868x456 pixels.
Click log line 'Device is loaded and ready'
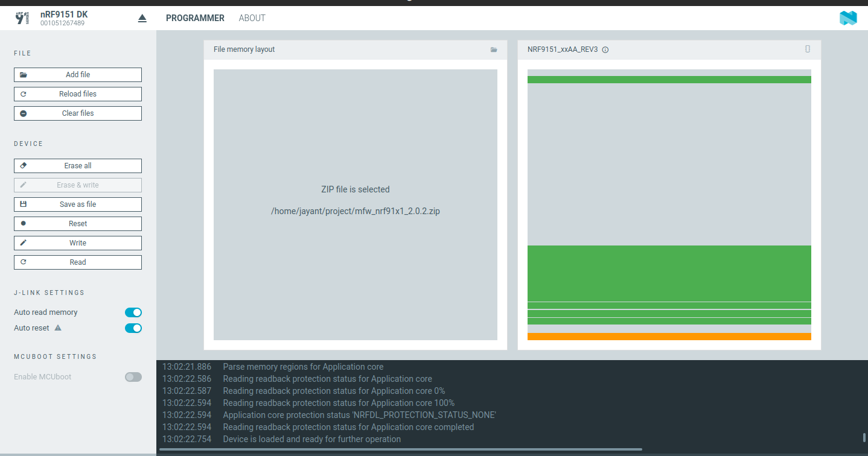point(312,439)
